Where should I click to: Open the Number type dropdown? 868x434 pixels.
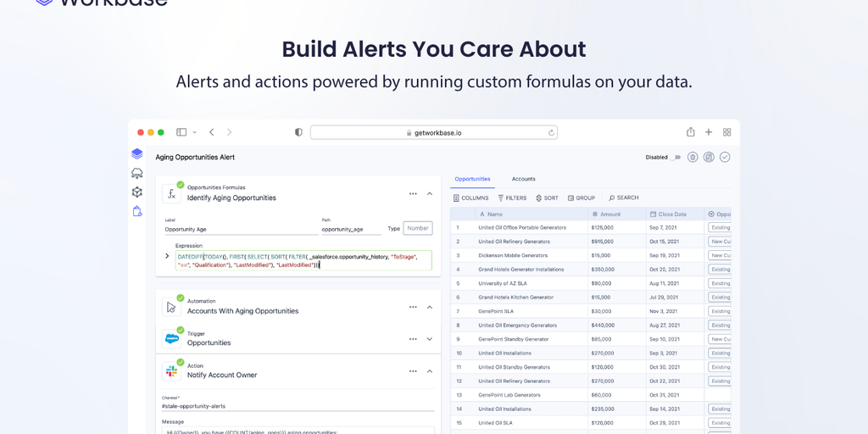coord(418,228)
